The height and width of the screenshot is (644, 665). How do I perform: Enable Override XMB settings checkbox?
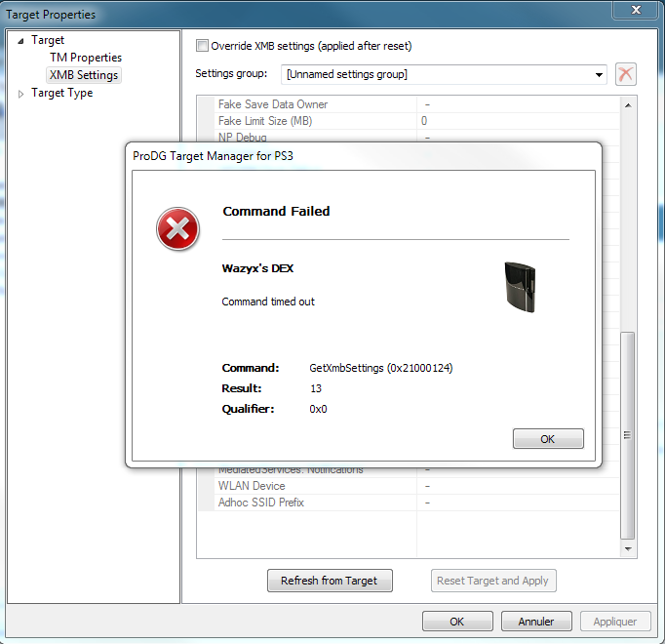coord(202,46)
